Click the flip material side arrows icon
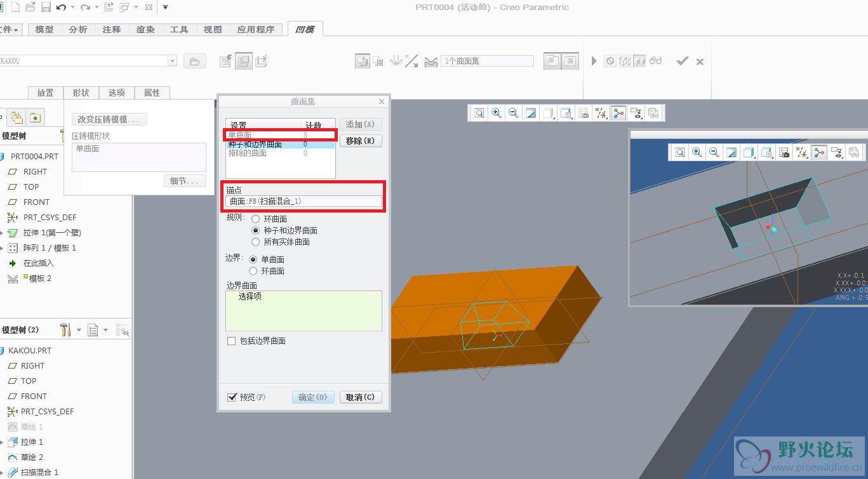The width and height of the screenshot is (868, 479). [411, 61]
